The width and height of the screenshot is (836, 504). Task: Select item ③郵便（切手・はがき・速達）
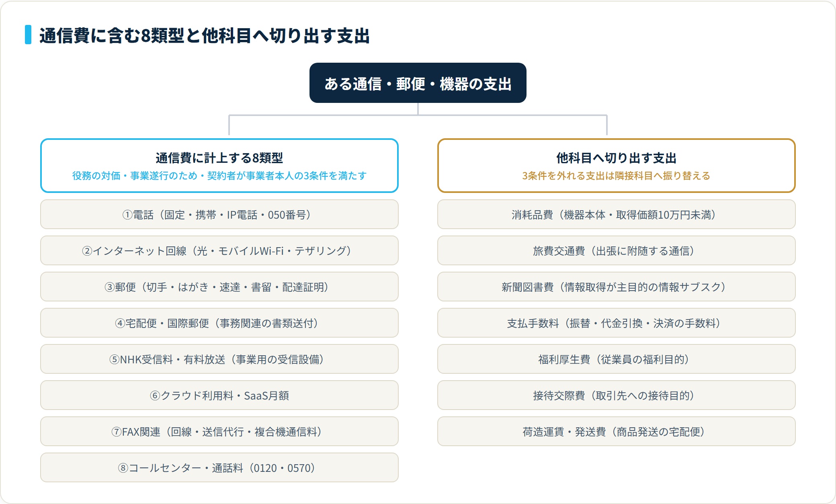pos(219,287)
